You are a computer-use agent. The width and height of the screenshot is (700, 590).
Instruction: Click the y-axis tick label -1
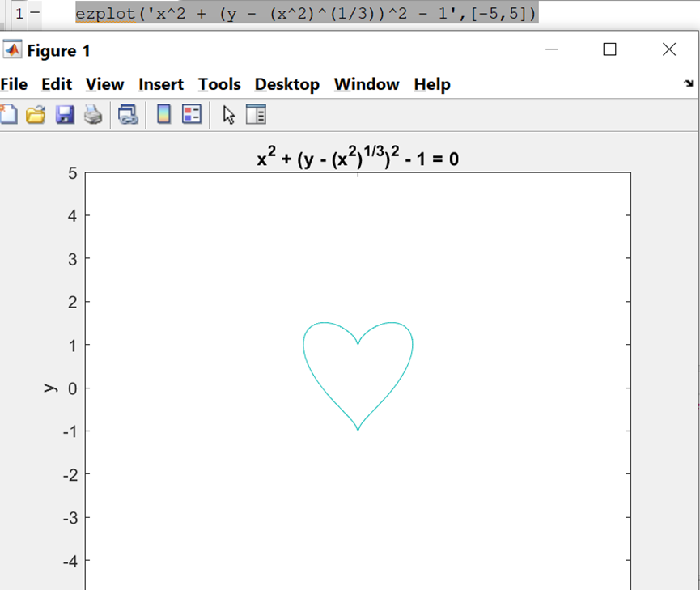pyautogui.click(x=70, y=432)
